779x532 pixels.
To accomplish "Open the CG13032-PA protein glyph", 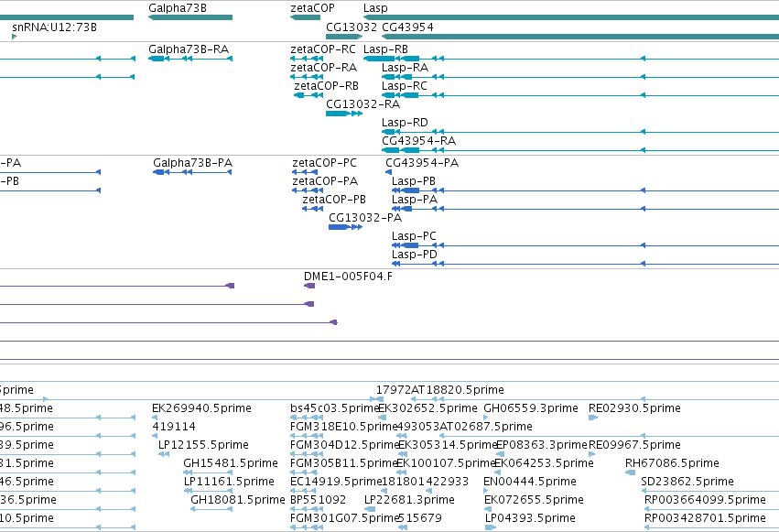I will point(345,227).
